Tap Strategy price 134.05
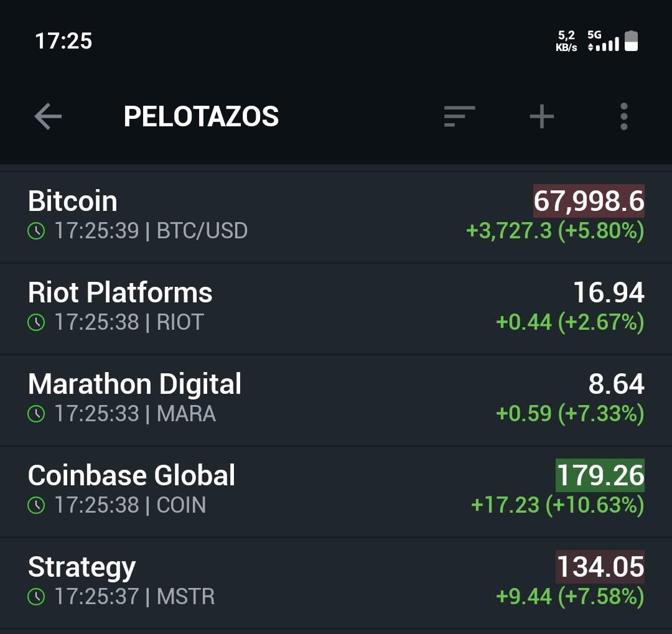The width and height of the screenshot is (672, 634). pyautogui.click(x=600, y=567)
